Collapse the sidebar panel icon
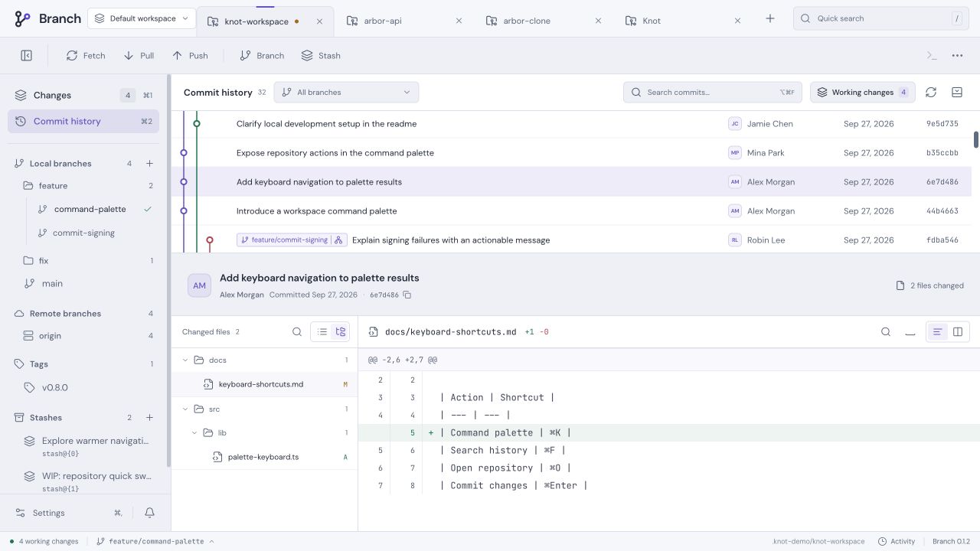980x551 pixels. point(26,56)
